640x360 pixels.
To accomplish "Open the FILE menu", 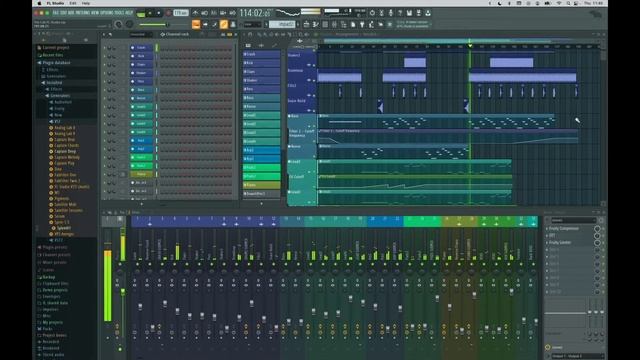I will (x=56, y=13).
